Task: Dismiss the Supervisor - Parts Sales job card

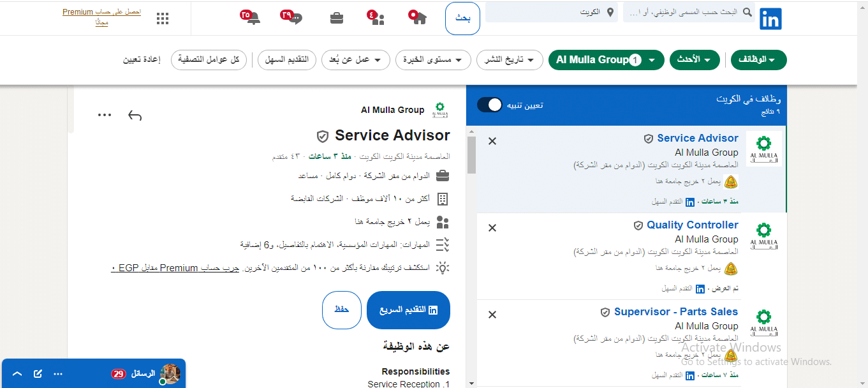Action: click(492, 315)
